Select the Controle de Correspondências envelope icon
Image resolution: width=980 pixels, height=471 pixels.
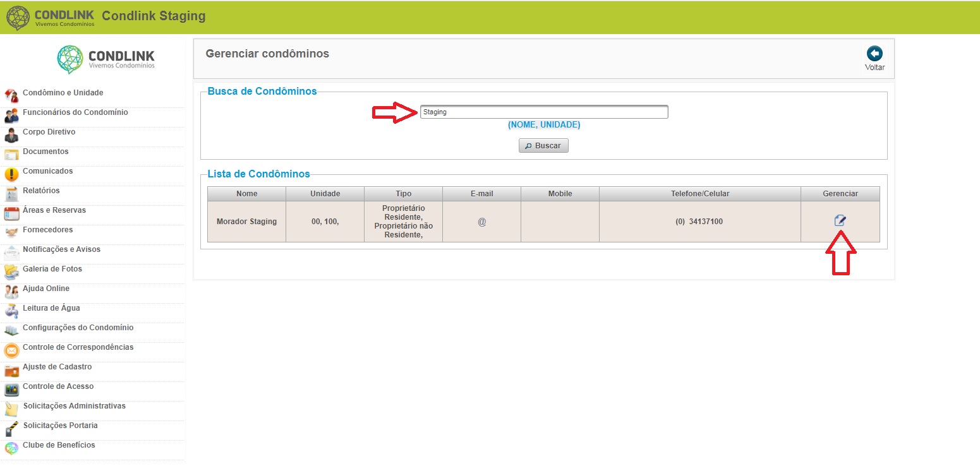pos(11,350)
